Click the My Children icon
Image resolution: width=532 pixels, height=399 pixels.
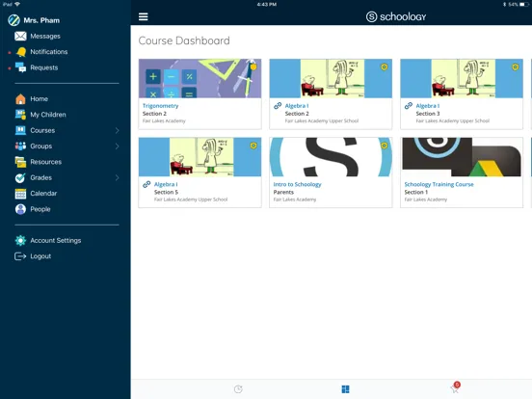point(20,115)
